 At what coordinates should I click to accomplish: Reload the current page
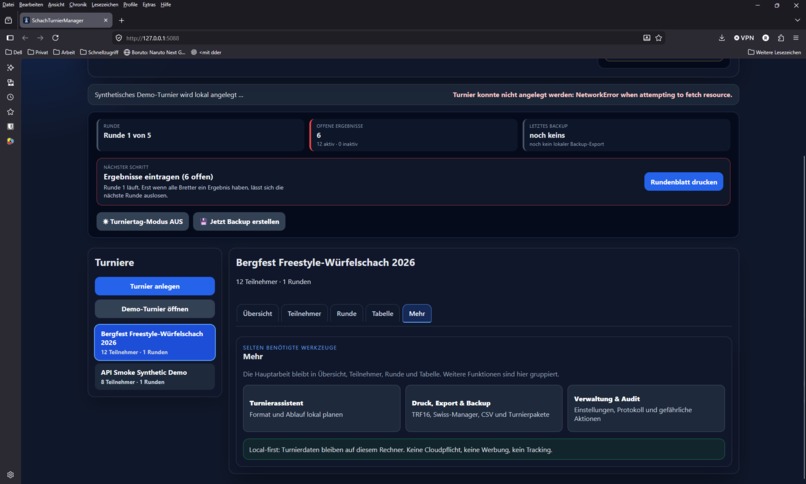coord(56,38)
